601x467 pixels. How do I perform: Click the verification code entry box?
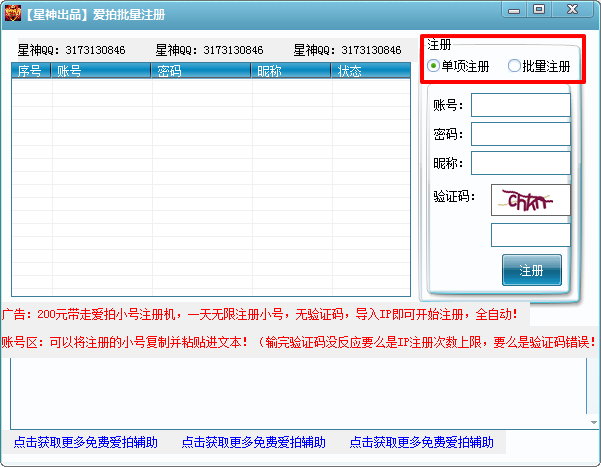tap(530, 235)
